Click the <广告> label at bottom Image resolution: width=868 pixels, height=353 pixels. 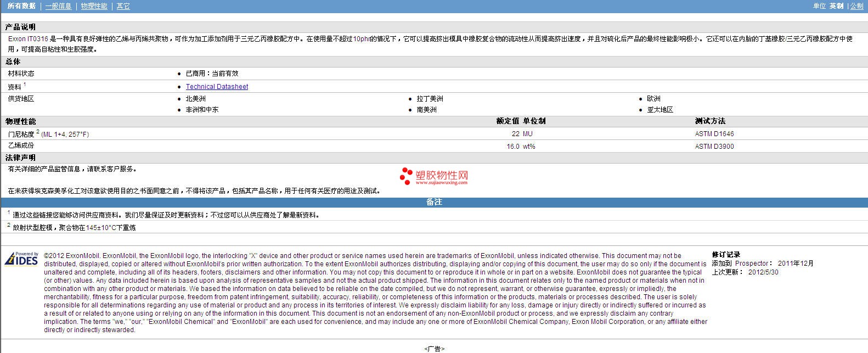tap(434, 349)
